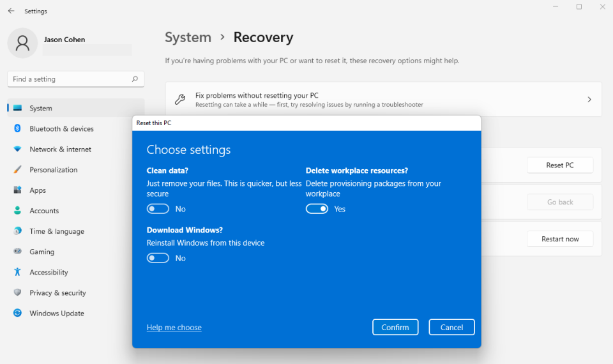Image resolution: width=613 pixels, height=364 pixels.
Task: Cancel the Reset this PC dialog
Action: click(451, 327)
